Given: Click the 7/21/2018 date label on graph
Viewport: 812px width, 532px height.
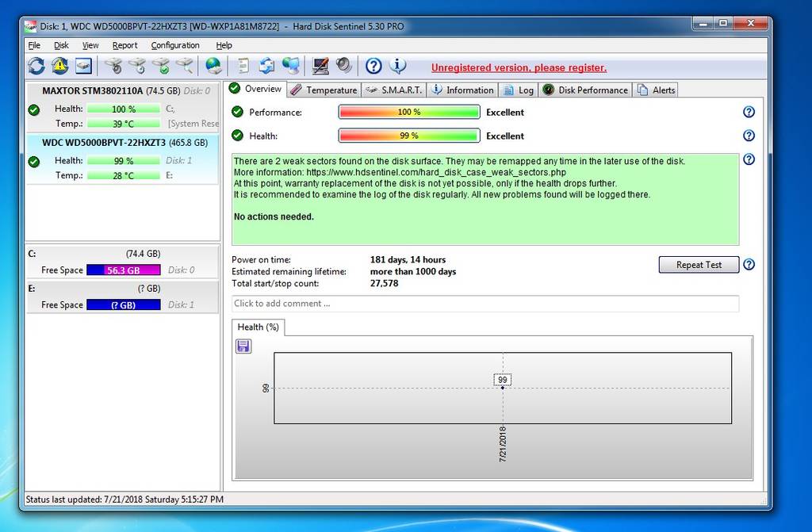Looking at the screenshot, I should [x=502, y=444].
